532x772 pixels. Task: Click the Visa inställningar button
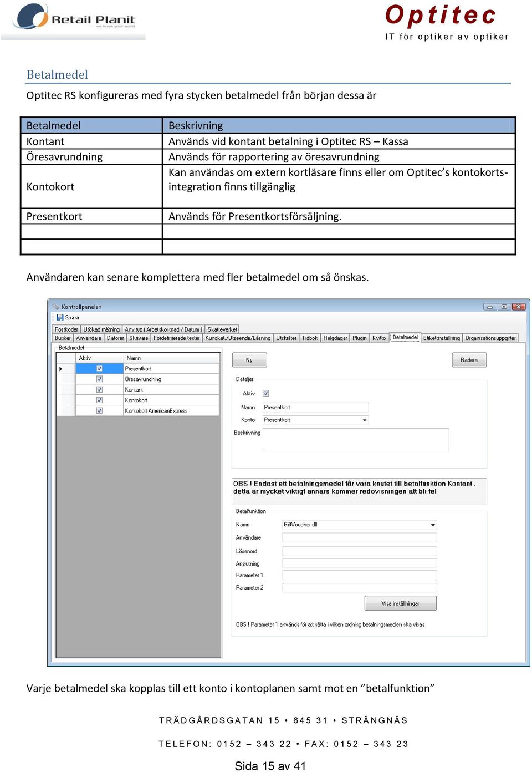coord(400,603)
